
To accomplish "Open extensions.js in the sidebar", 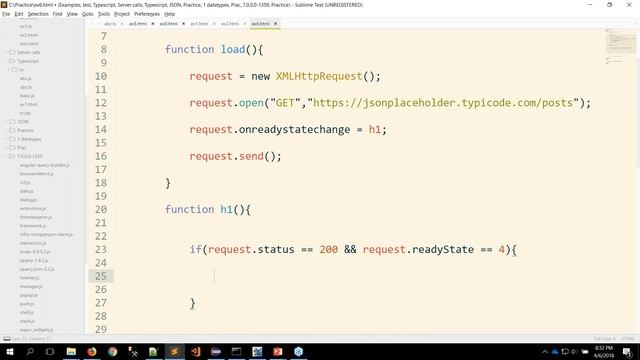I will tap(33, 208).
